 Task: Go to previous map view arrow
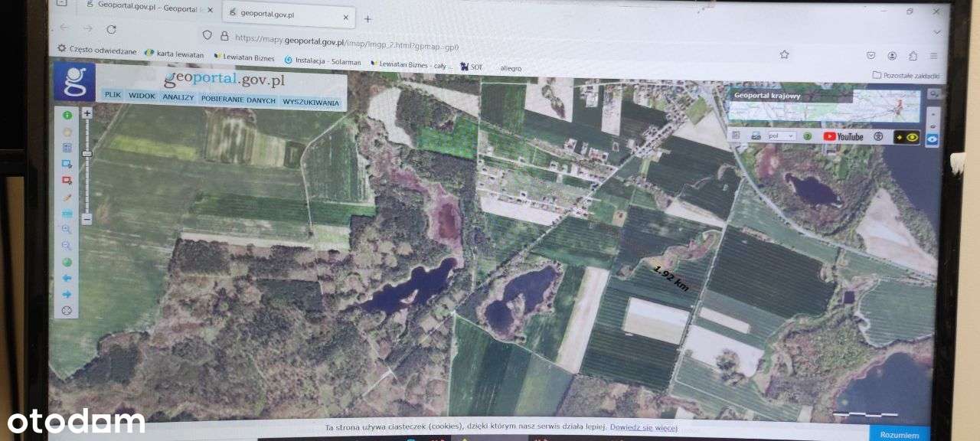pyautogui.click(x=67, y=278)
